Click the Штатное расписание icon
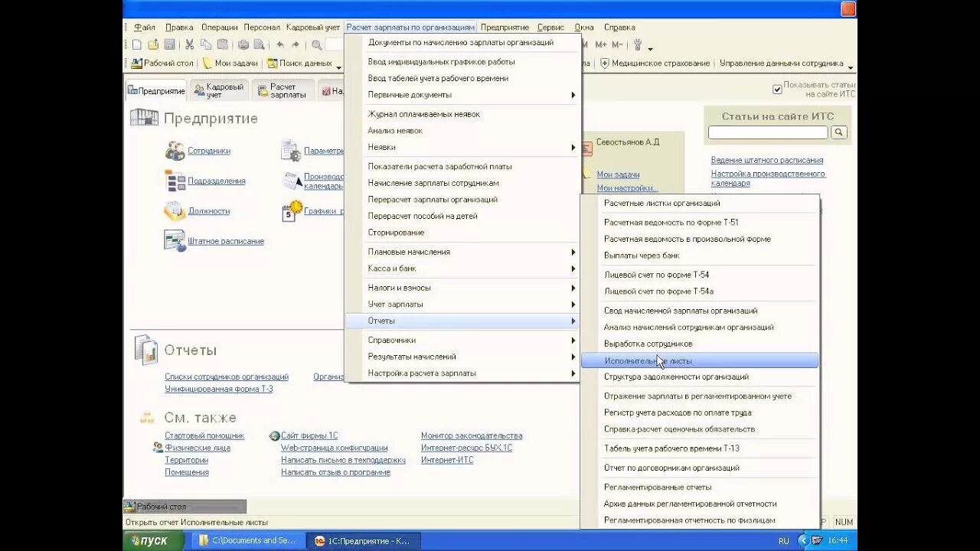The width and height of the screenshot is (980, 551). [175, 240]
